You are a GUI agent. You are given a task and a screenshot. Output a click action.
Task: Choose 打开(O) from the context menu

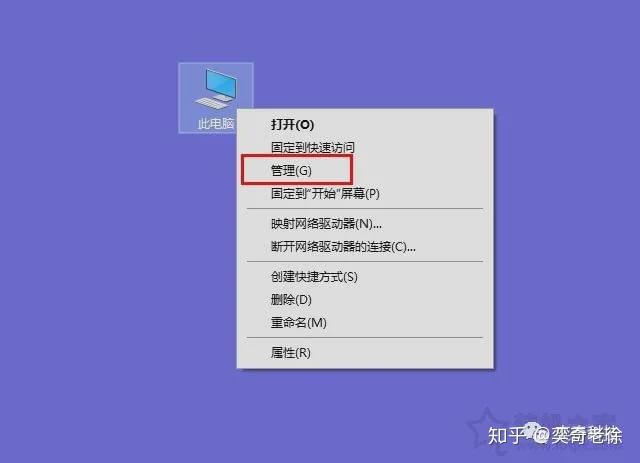click(292, 125)
